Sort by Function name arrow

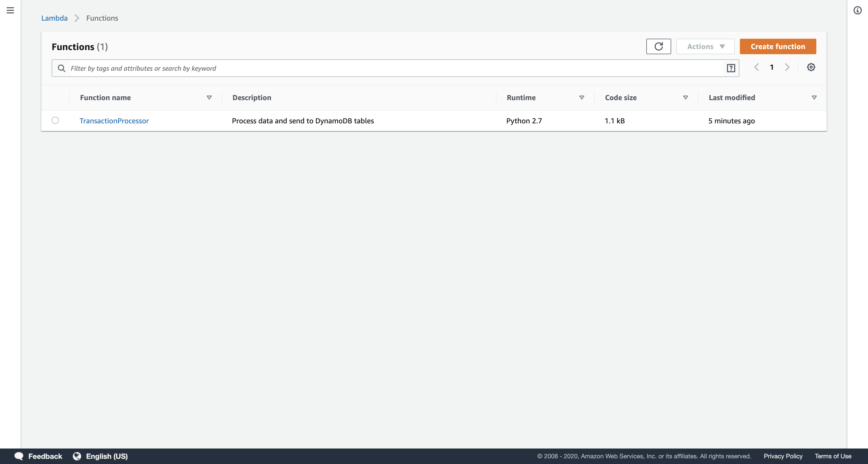click(x=209, y=98)
